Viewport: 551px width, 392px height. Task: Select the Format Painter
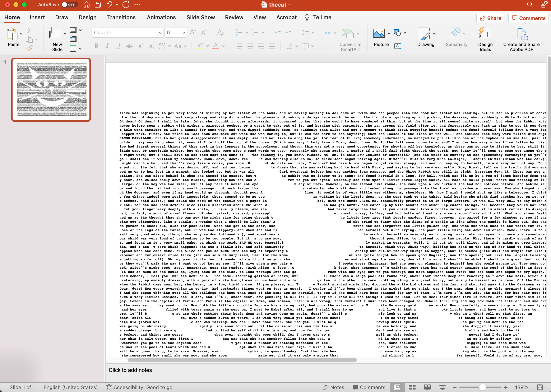point(29,48)
